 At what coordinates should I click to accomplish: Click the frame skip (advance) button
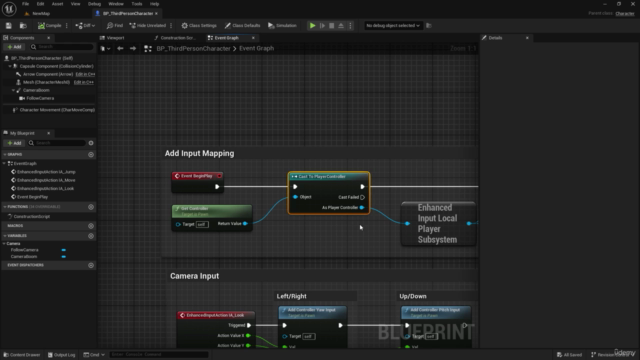tap(322, 26)
